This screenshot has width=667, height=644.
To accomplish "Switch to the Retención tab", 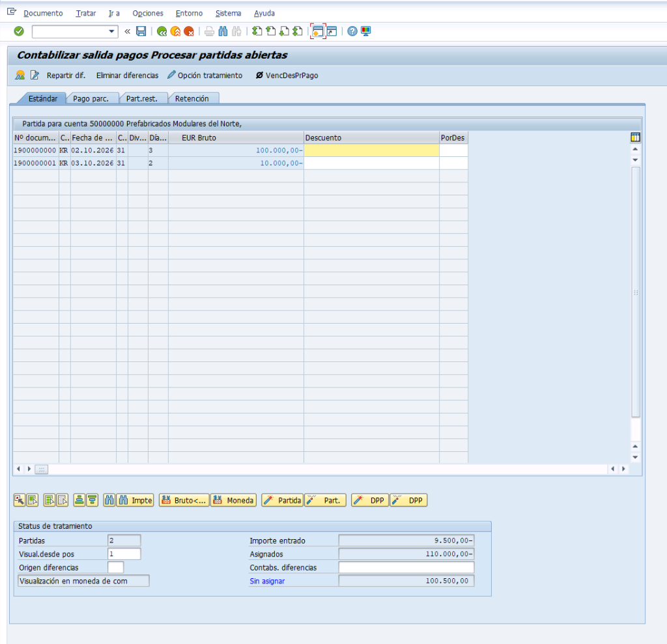I will pyautogui.click(x=192, y=98).
